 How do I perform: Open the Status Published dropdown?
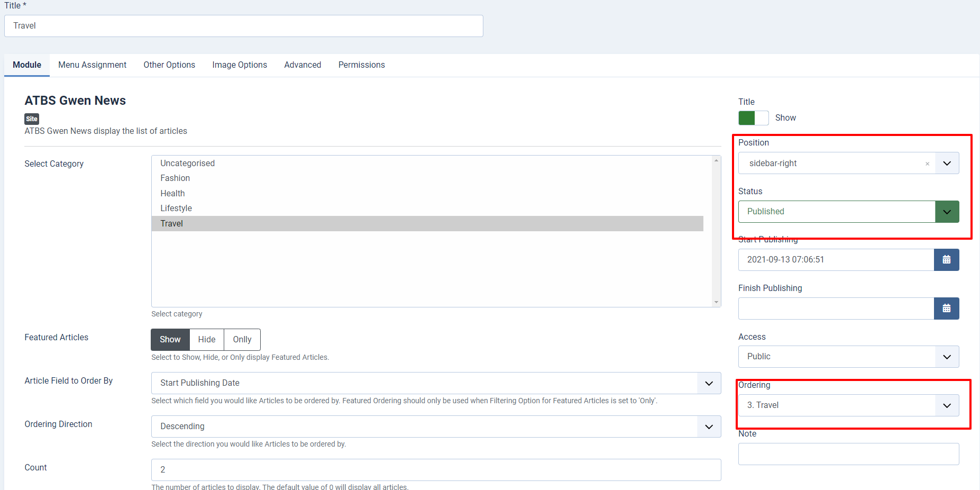[848, 212]
